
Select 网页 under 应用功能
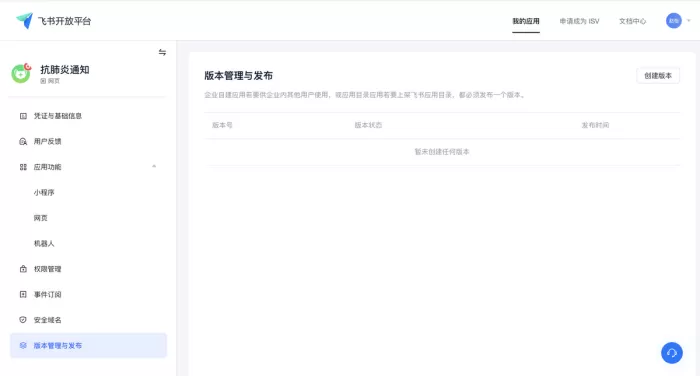click(x=41, y=218)
